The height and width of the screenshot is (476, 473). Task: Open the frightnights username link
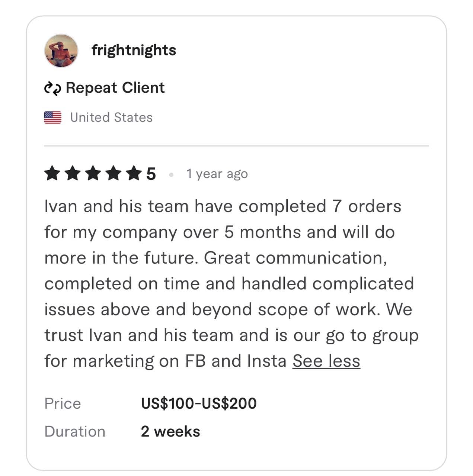134,50
